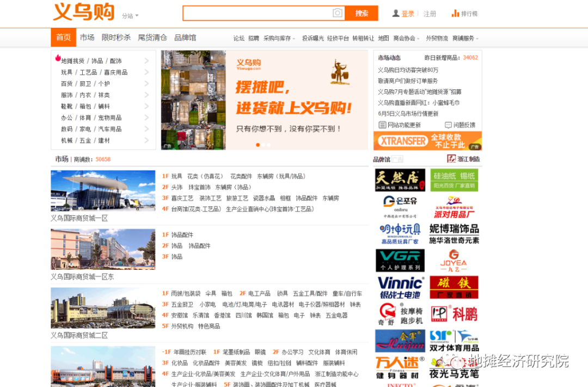The width and height of the screenshot is (588, 387).
Task: Open the 妮博瑞饰品 brand tile
Action: 454,234
